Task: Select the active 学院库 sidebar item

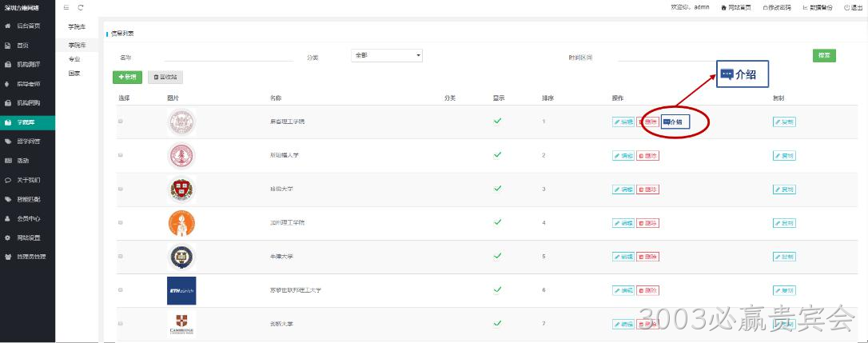Action: 28,122
